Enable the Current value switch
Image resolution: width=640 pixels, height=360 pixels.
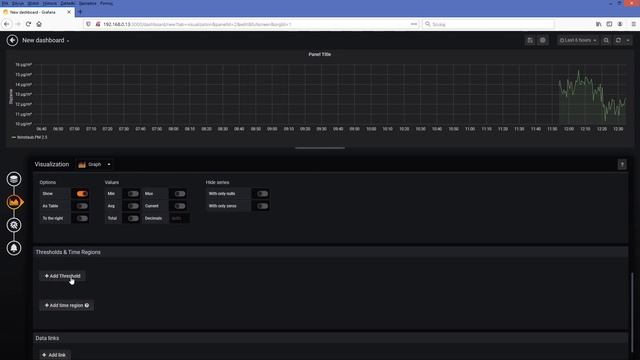(x=180, y=206)
